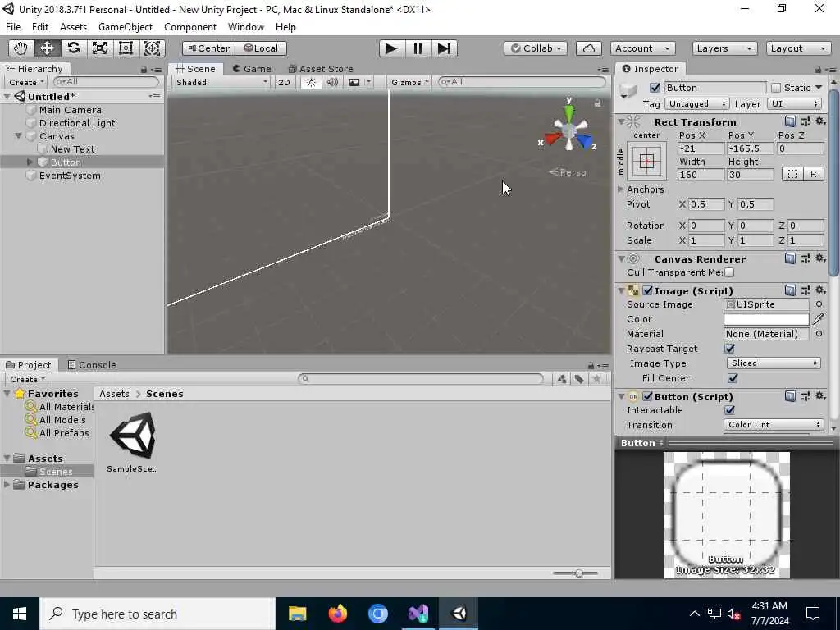Viewport: 840px width, 630px height.
Task: Open the Window menu
Action: click(246, 27)
